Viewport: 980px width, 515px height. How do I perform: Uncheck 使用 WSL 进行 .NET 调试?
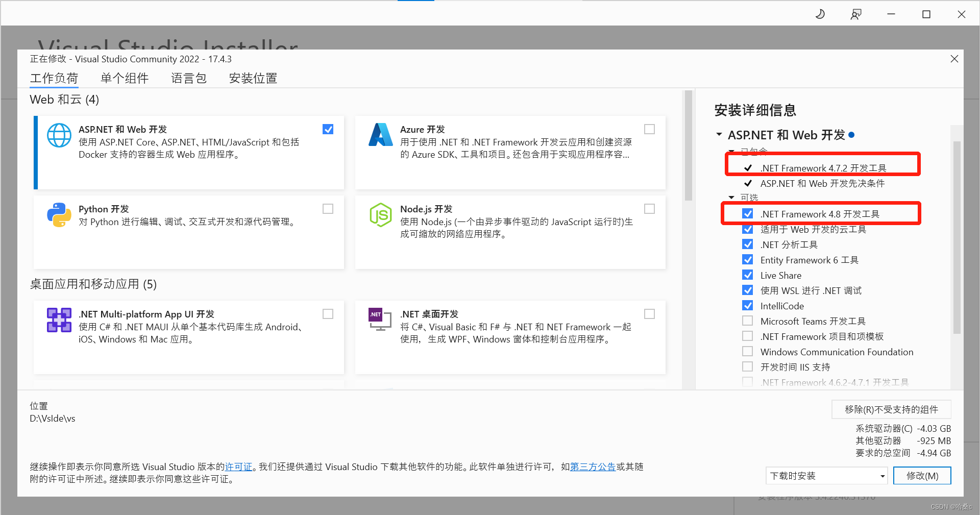pyautogui.click(x=748, y=290)
